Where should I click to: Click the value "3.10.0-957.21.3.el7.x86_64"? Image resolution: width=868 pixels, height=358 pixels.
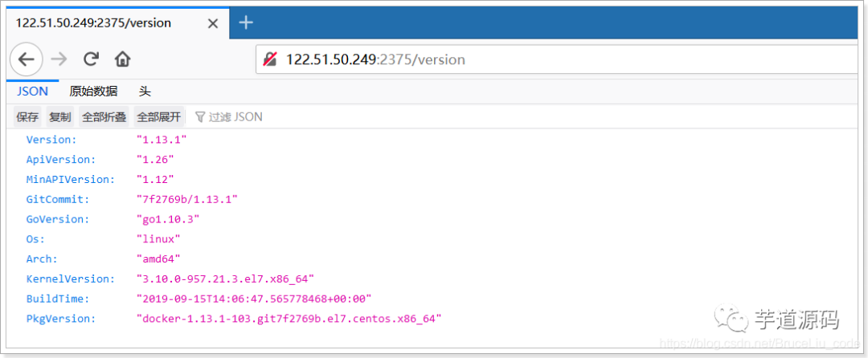[x=225, y=279]
